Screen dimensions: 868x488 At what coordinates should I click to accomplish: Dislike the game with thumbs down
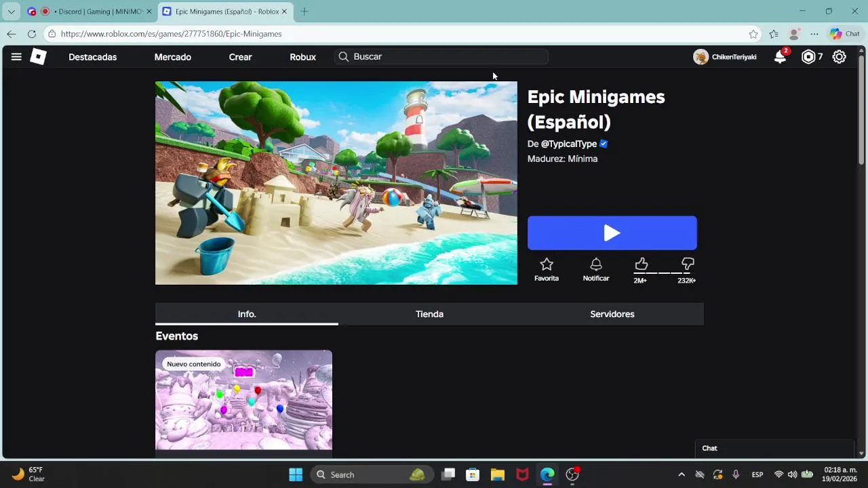click(x=688, y=264)
